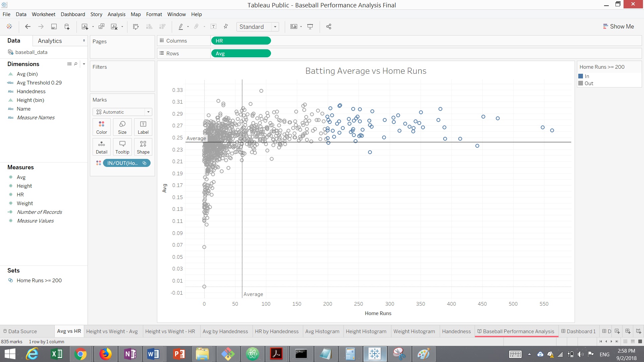Click the Fix Axes pin icon
The image size is (644, 362).
(226, 26)
